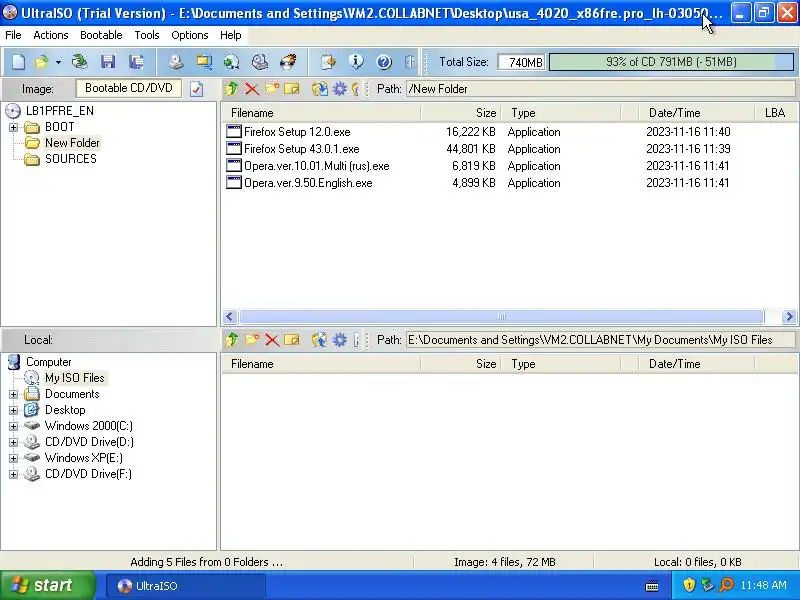Click the Burn CD/DVD Image flame icon
Screen dimensions: 800x600
(x=288, y=62)
